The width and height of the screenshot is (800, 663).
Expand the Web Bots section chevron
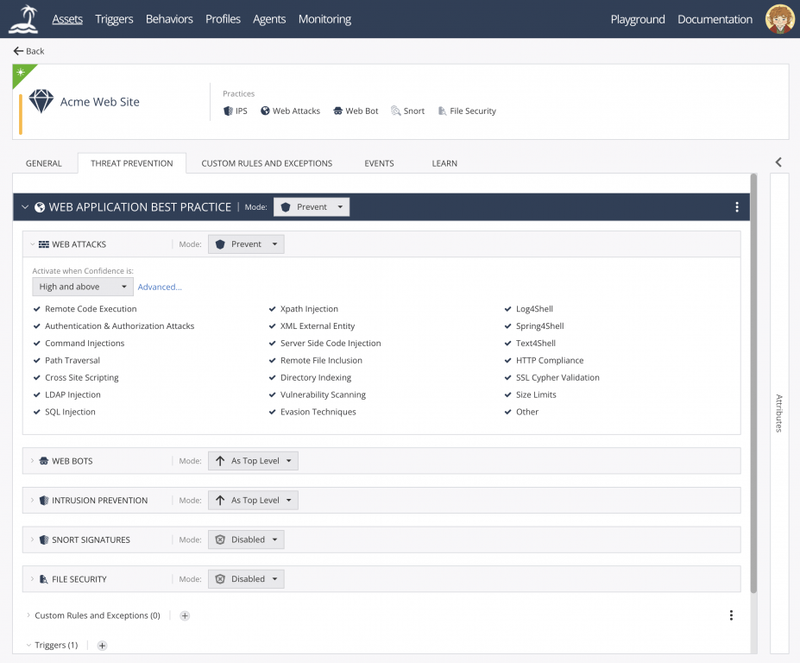coord(32,461)
